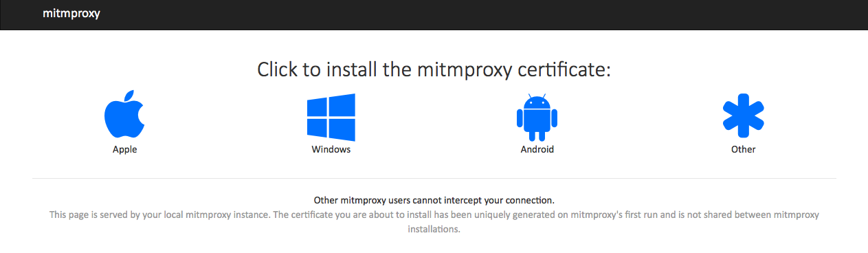Select the "Android" text label

(537, 149)
